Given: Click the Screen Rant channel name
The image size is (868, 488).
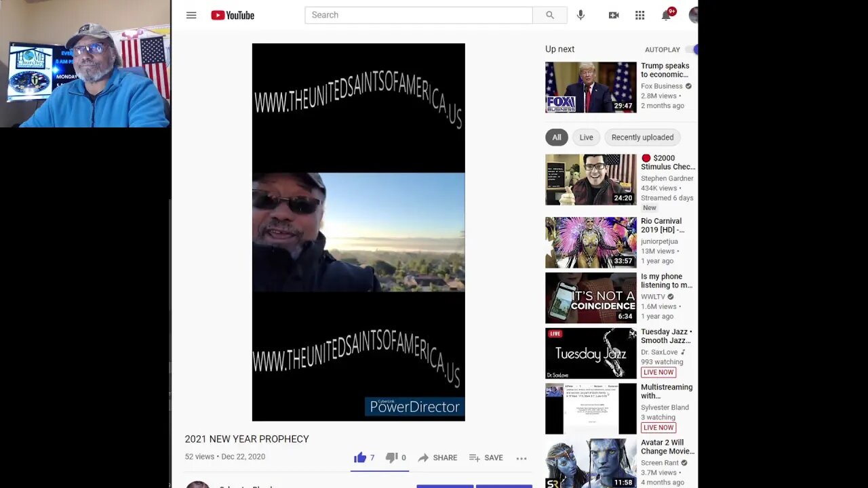Looking at the screenshot, I should (x=661, y=463).
